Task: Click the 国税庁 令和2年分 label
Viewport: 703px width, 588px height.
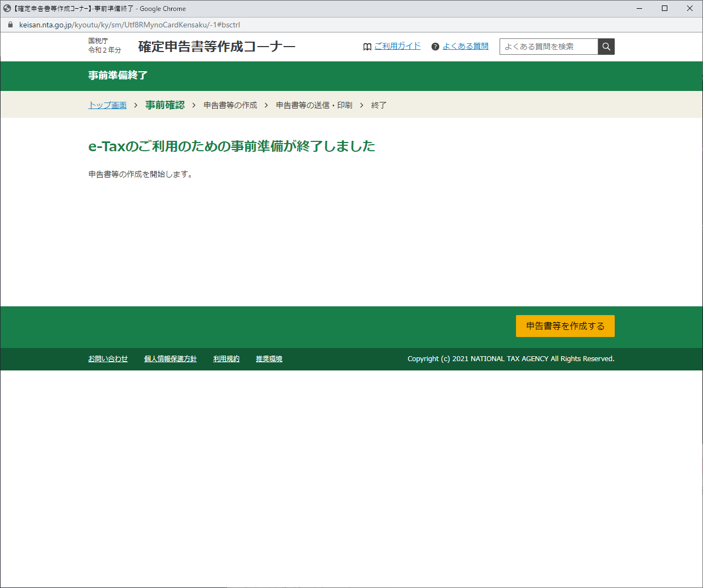Action: pyautogui.click(x=105, y=45)
